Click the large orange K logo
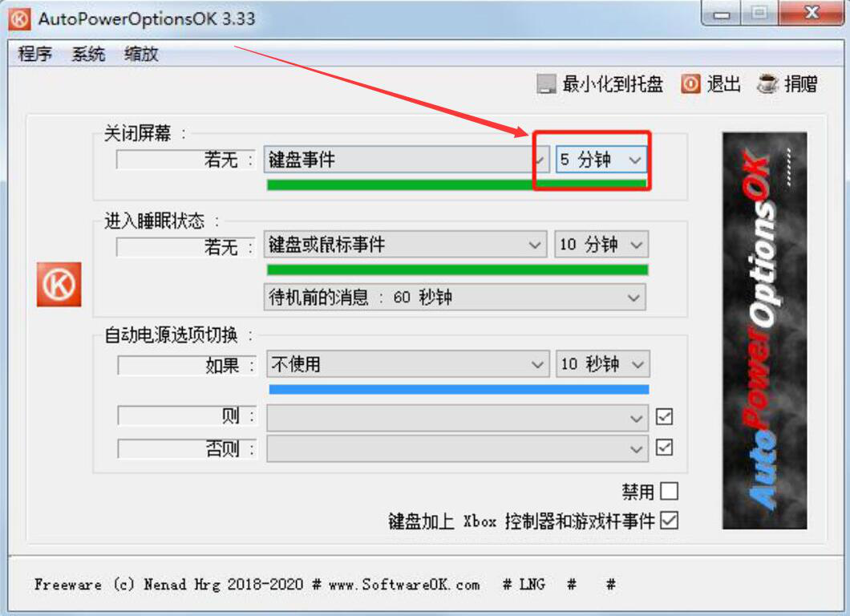This screenshot has width=850, height=616. click(59, 285)
